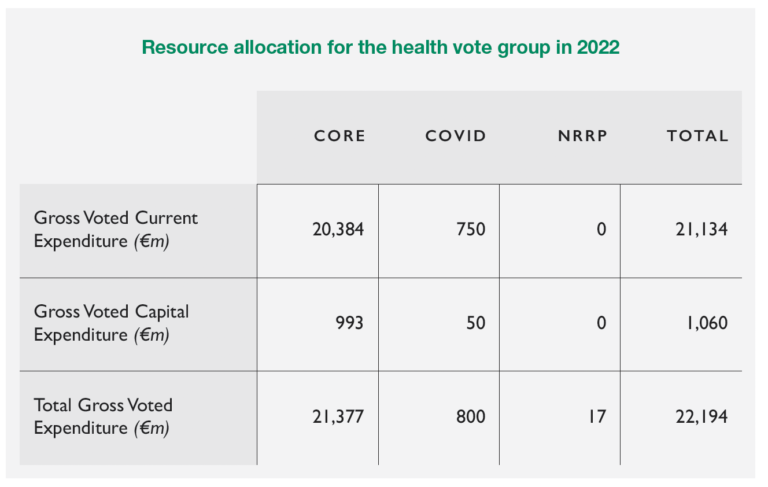Select the 800 total COVID expenditure cell
Screen dimensions: 768x487
(x=470, y=417)
